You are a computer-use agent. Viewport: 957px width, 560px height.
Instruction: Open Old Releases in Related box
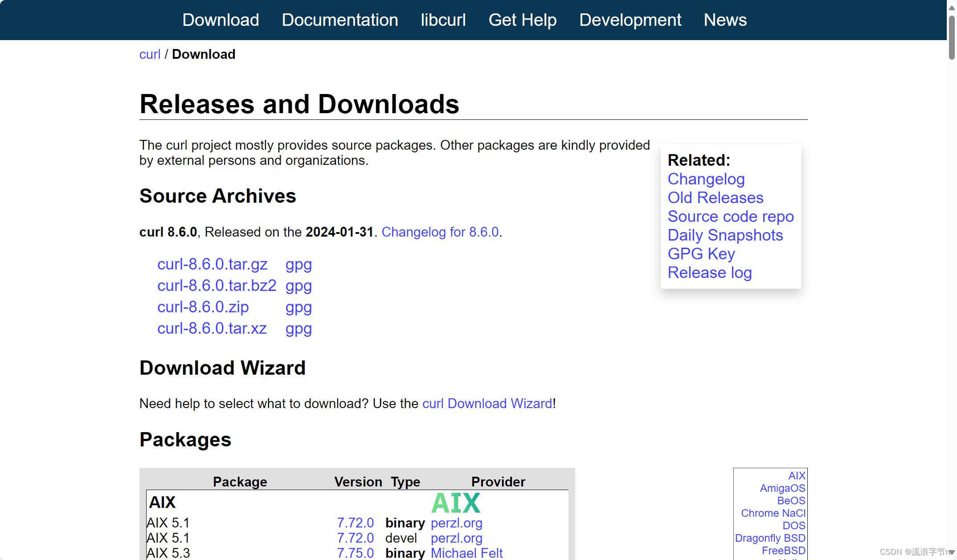coord(715,198)
